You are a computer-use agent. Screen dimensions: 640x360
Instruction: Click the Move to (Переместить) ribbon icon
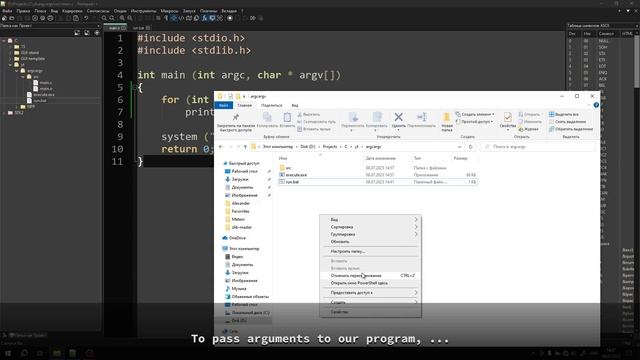353,117
